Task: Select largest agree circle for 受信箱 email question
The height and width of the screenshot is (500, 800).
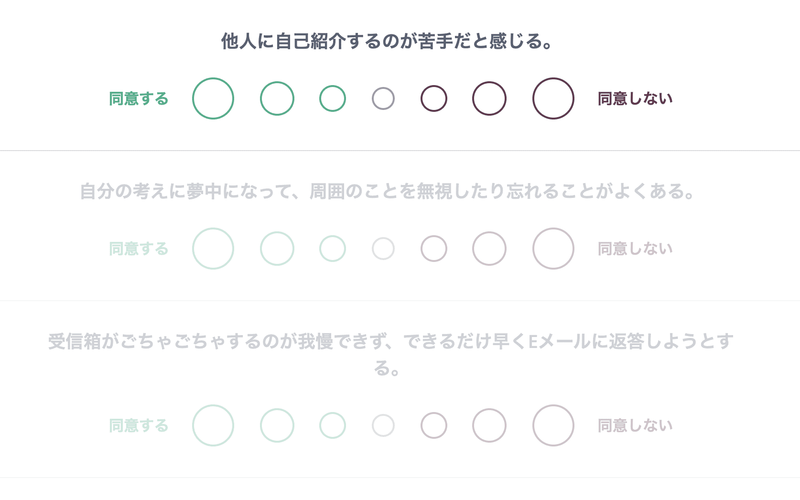Action: [213, 426]
